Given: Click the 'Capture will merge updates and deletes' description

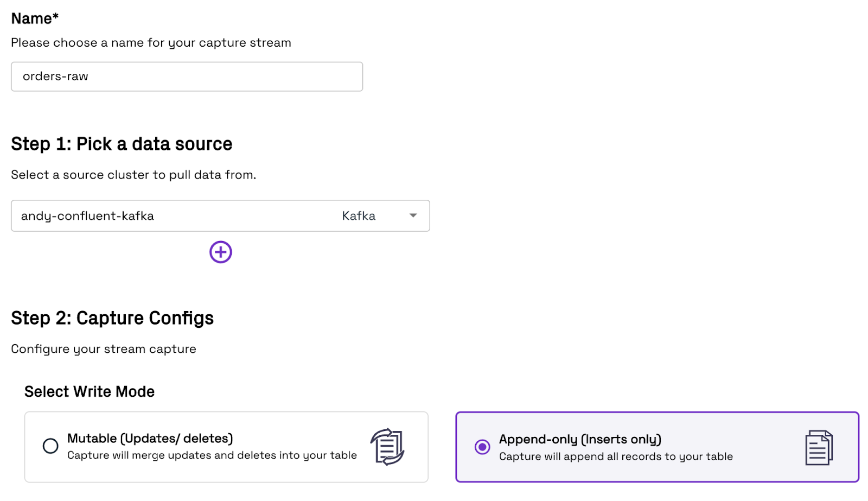Looking at the screenshot, I should (x=212, y=455).
